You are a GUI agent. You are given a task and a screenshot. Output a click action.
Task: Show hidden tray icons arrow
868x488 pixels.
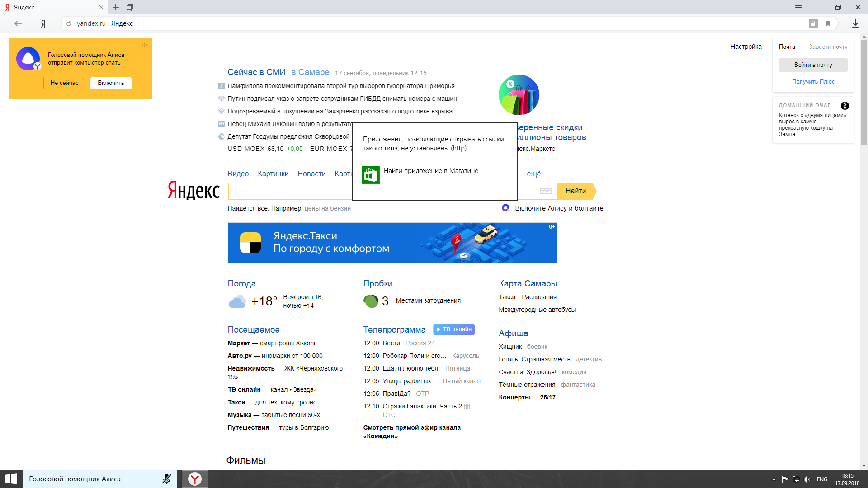[x=774, y=479]
